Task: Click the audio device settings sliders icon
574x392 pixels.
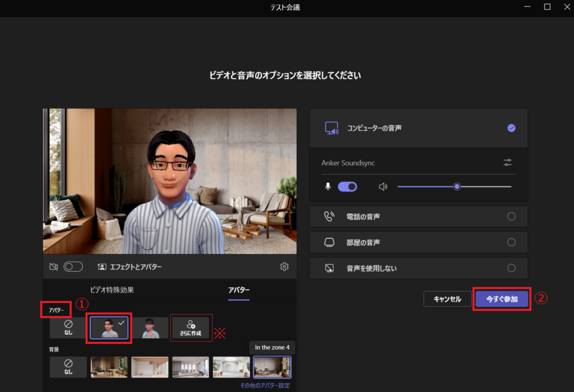Action: pos(507,163)
